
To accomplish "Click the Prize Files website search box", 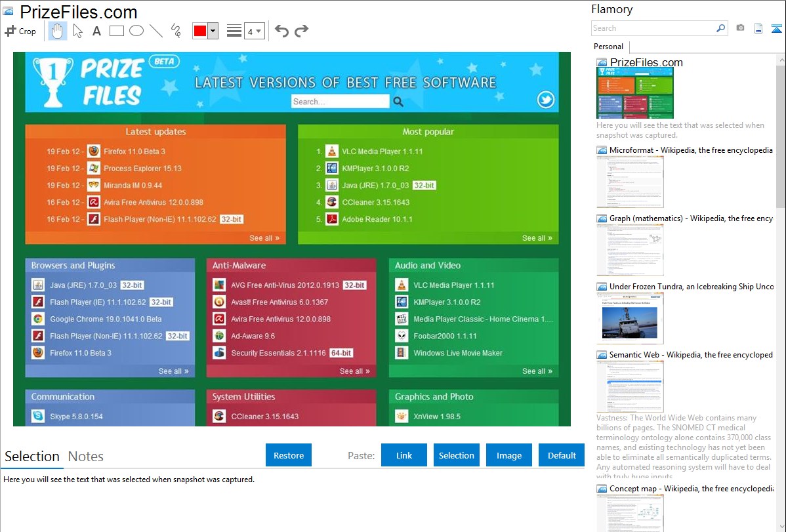I will coord(340,101).
